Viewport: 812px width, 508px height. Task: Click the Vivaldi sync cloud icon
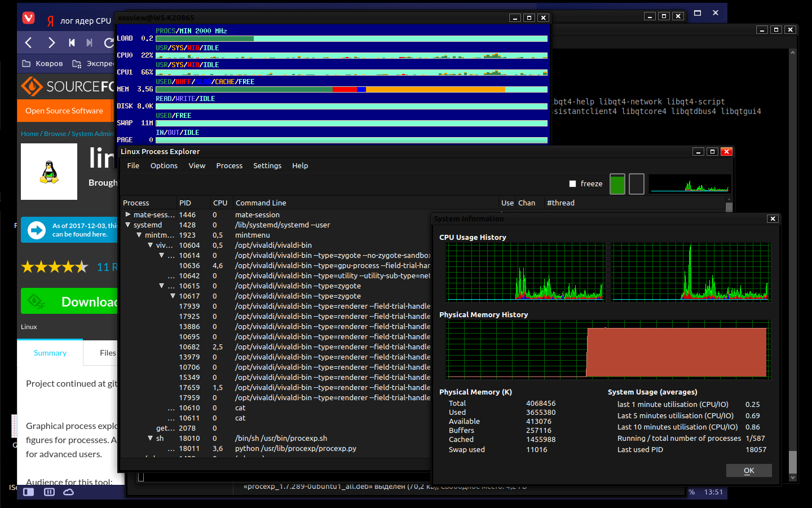click(x=68, y=492)
